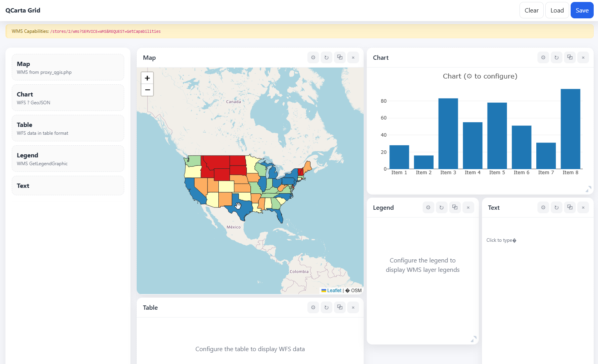Image resolution: width=598 pixels, height=364 pixels.
Task: Zoom in on the map
Action: click(x=147, y=78)
